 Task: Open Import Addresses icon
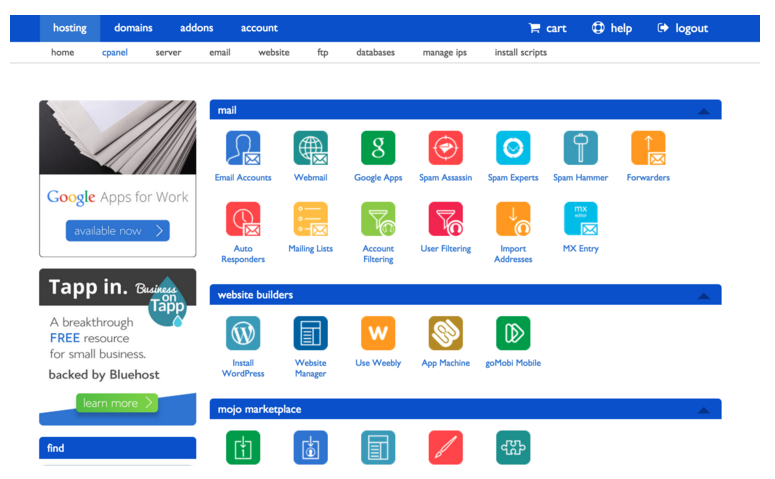coord(513,219)
